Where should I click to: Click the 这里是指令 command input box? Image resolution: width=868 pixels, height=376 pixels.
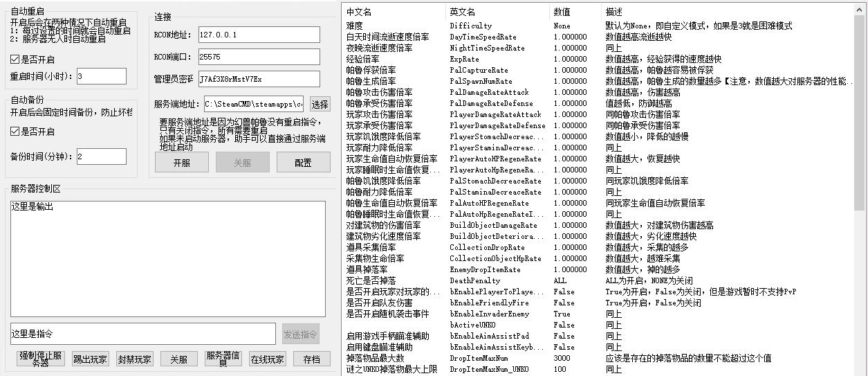click(142, 334)
